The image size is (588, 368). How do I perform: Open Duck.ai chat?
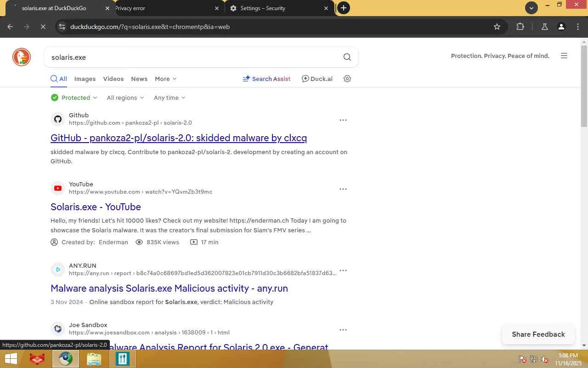[x=317, y=79]
